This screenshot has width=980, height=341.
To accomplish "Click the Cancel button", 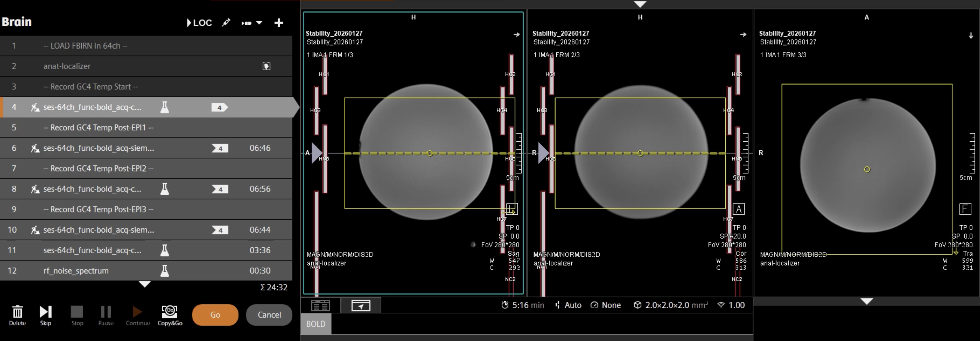I will [x=269, y=315].
